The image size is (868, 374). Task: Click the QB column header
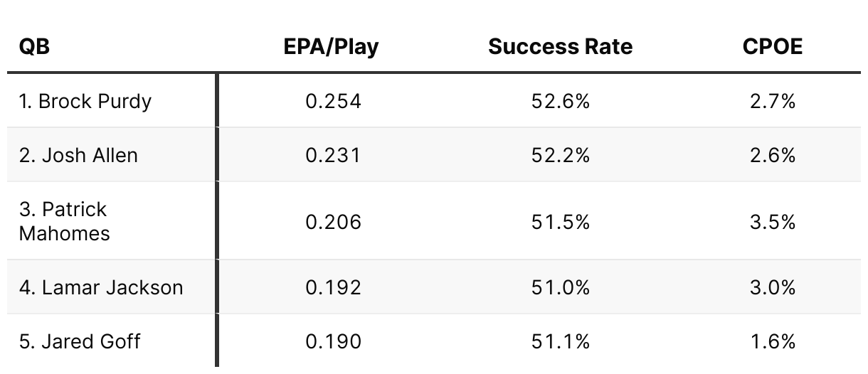point(34,47)
